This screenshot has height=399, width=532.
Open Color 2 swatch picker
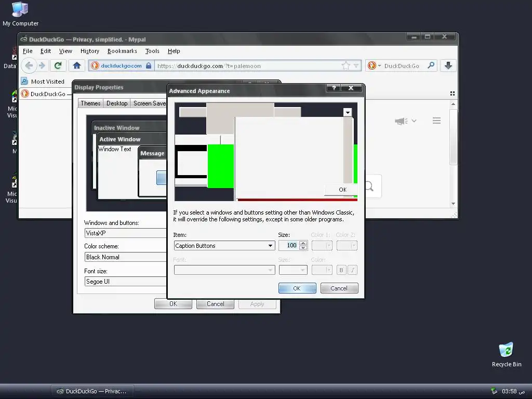347,246
